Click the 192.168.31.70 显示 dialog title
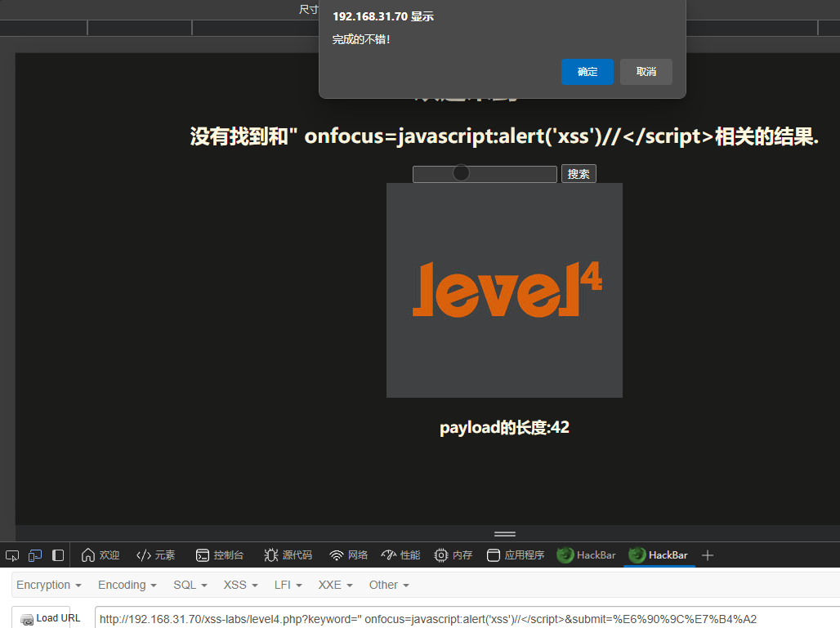Screen dimensions: 840x628 coord(383,16)
